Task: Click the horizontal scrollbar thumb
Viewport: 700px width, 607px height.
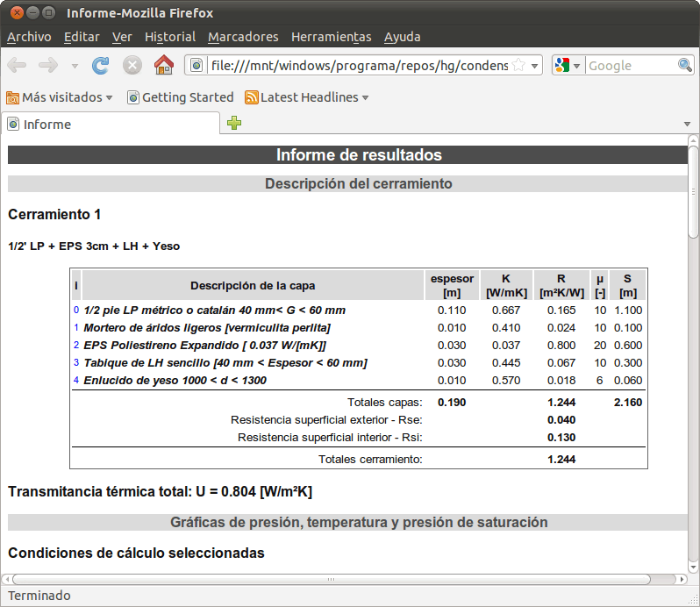Action: (332, 579)
